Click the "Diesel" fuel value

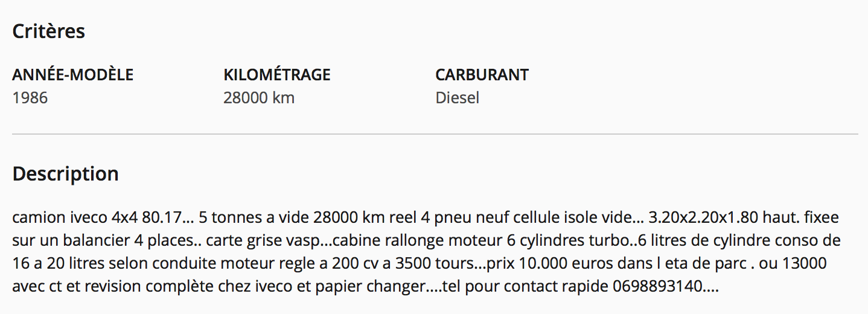[x=457, y=97]
